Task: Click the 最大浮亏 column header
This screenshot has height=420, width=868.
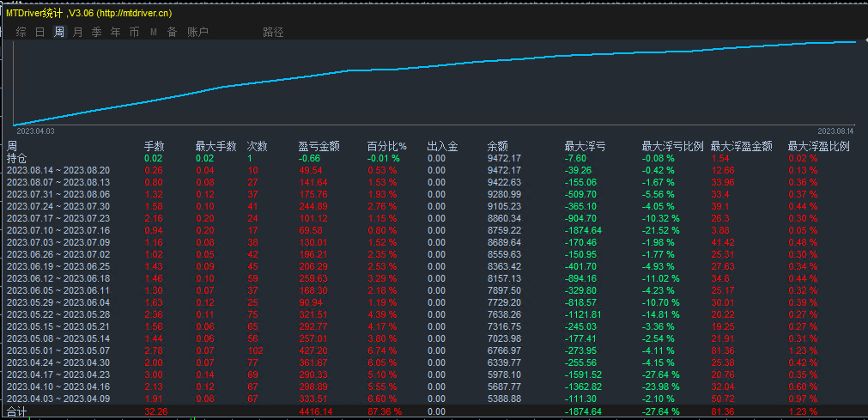Action: coord(585,146)
